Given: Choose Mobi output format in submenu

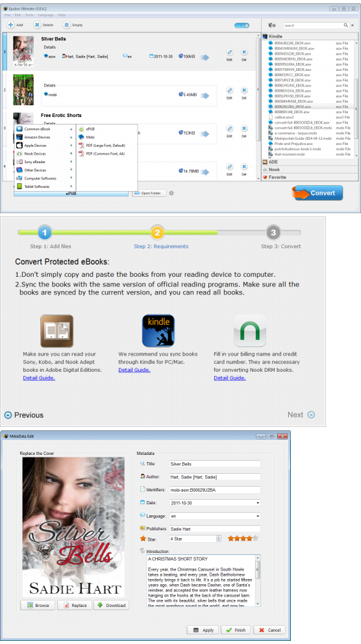Looking at the screenshot, I should tap(106, 137).
